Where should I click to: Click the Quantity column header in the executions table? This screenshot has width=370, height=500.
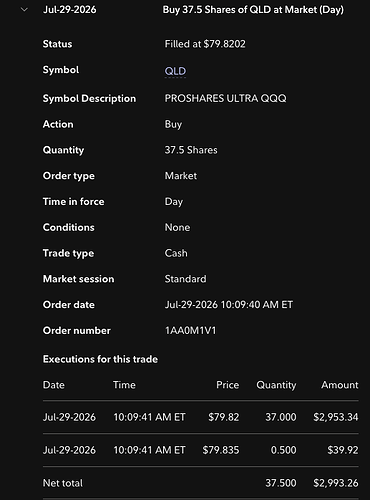point(276,385)
